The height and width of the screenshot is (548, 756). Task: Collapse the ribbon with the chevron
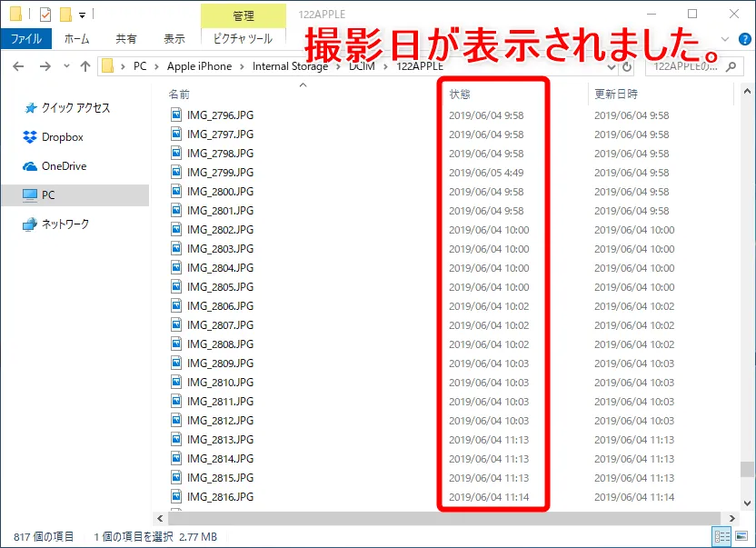725,39
